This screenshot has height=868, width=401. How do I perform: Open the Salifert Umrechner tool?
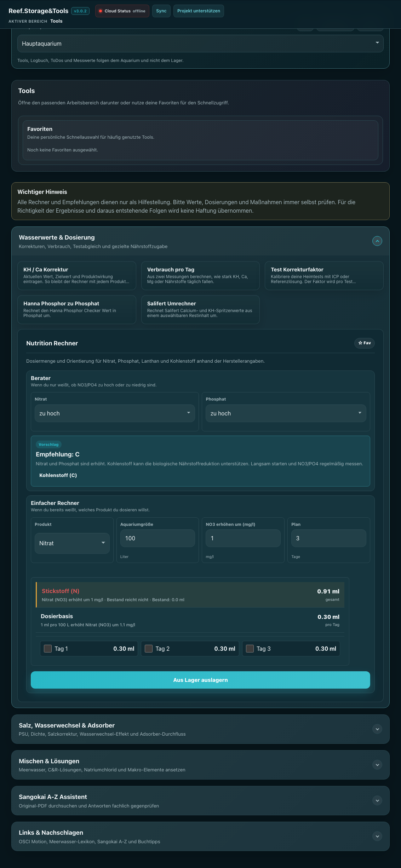pos(200,310)
